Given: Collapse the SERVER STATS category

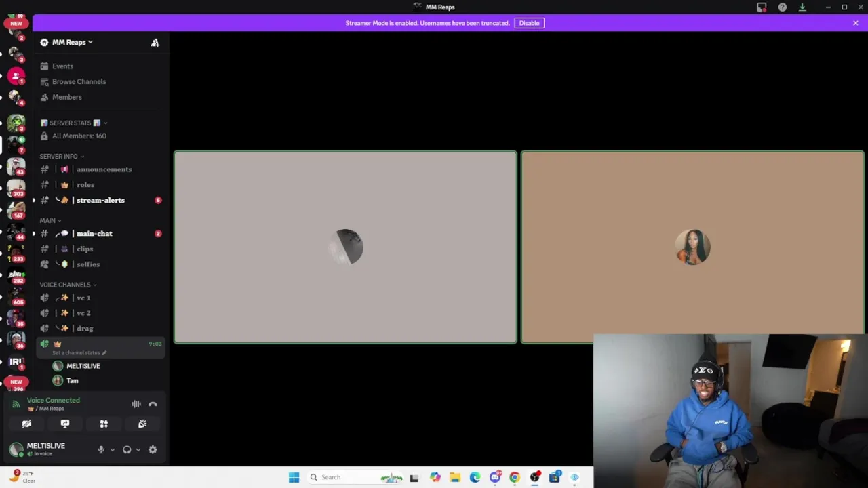Looking at the screenshot, I should (x=74, y=123).
